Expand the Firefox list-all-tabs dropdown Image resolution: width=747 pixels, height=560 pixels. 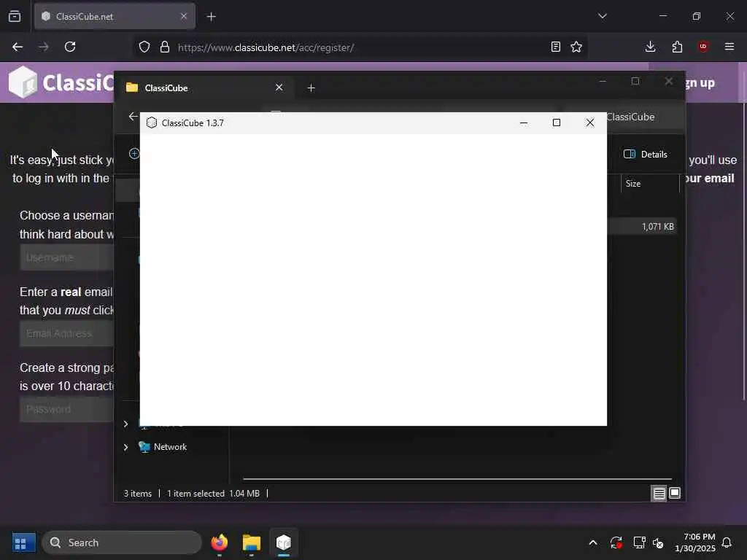[603, 16]
